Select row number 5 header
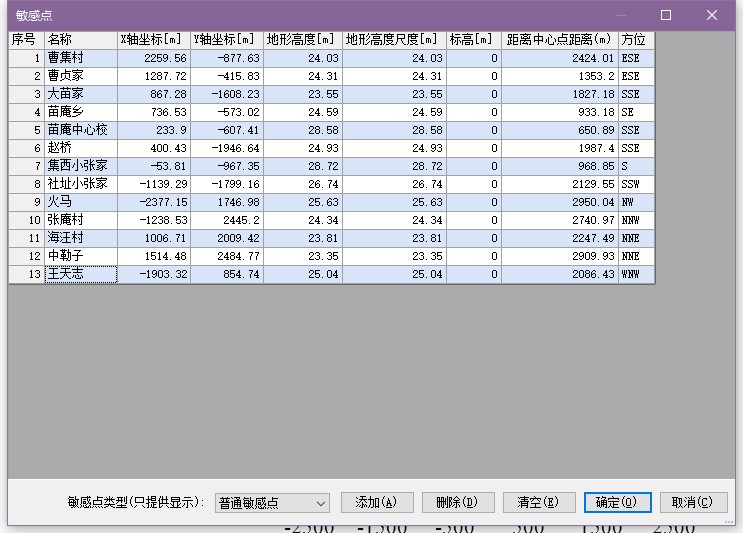Image resolution: width=743 pixels, height=533 pixels. coord(26,130)
